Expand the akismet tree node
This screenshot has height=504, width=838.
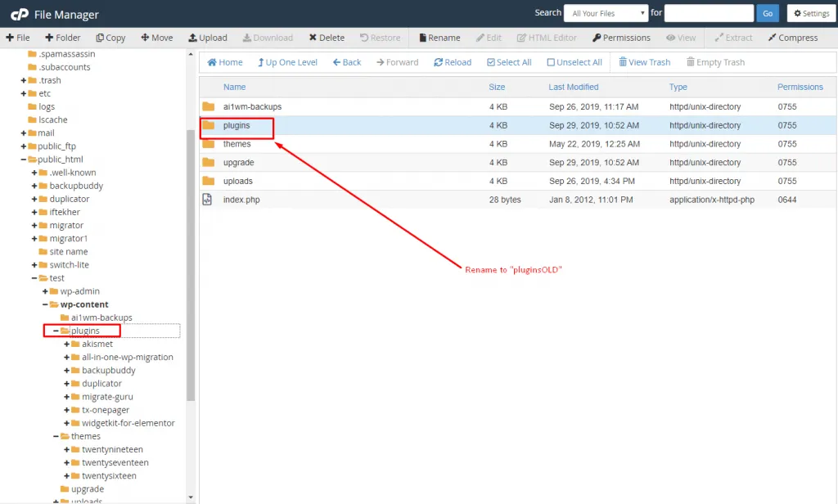pyautogui.click(x=67, y=344)
